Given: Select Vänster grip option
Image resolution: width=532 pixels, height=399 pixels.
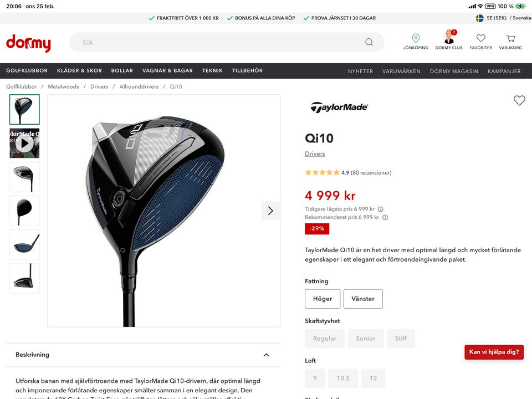Looking at the screenshot, I should click(x=363, y=299).
